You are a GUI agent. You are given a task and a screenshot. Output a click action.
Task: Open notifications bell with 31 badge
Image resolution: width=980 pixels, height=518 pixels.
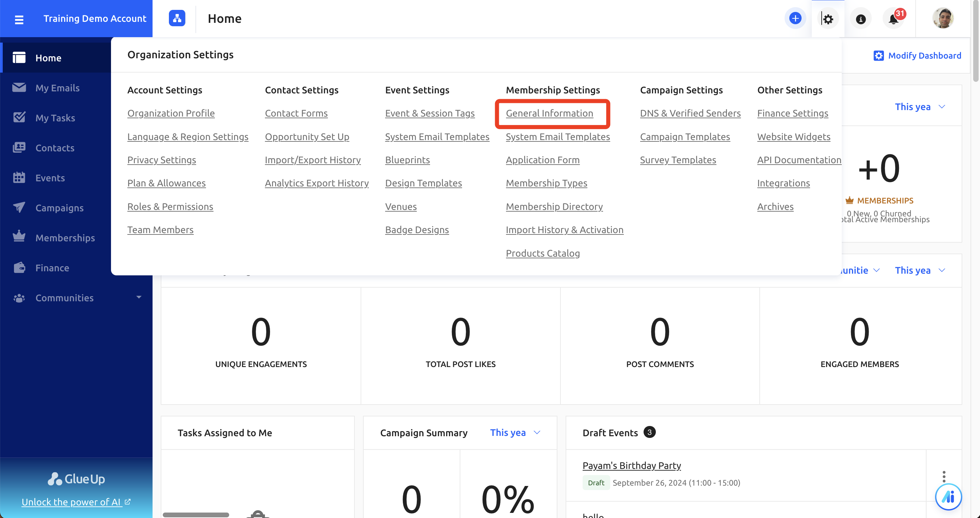click(893, 19)
